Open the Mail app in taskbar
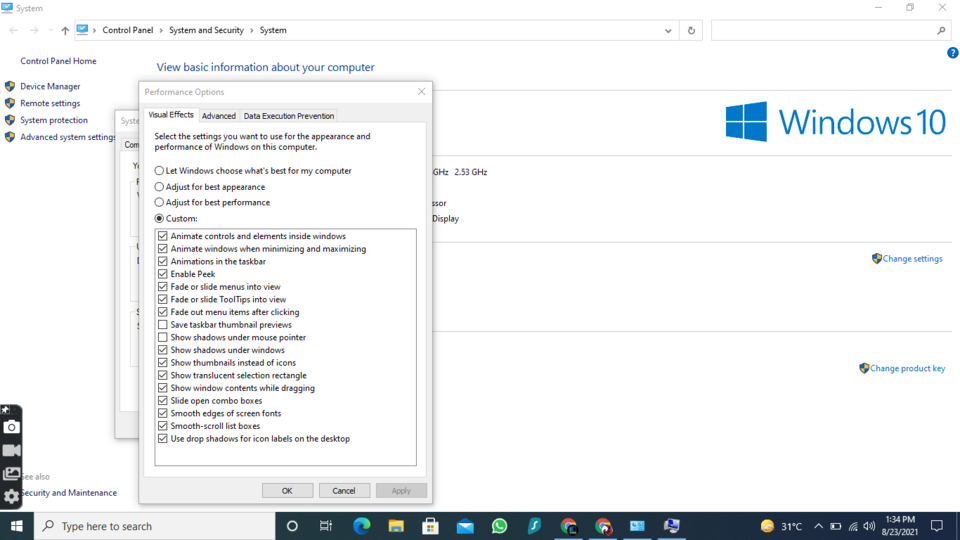960x540 pixels. [x=465, y=526]
